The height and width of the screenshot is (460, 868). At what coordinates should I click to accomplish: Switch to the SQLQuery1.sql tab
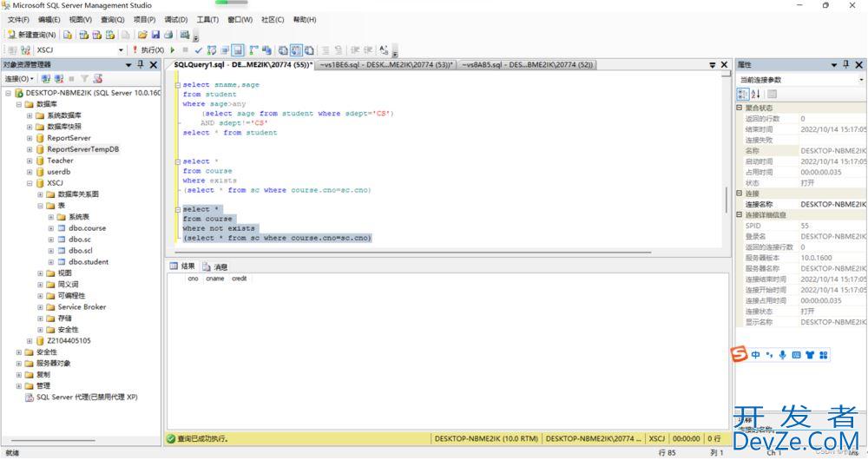(242, 65)
